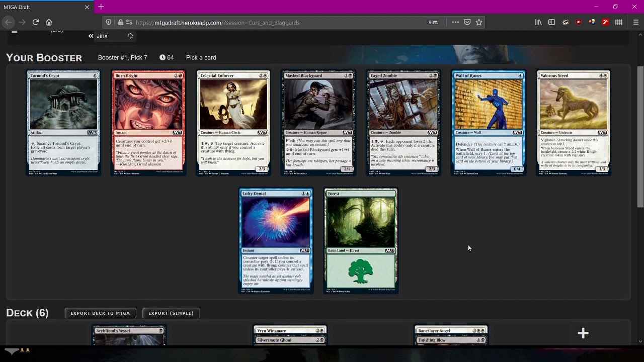Pick the Forest basic land card
Image resolution: width=644 pixels, height=362 pixels.
[x=361, y=241]
